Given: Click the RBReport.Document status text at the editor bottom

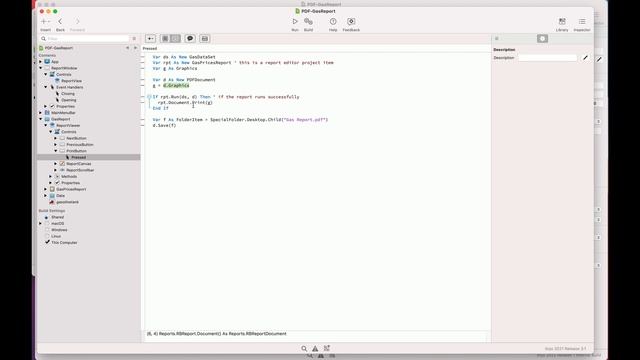Looking at the screenshot, I should (x=217, y=334).
